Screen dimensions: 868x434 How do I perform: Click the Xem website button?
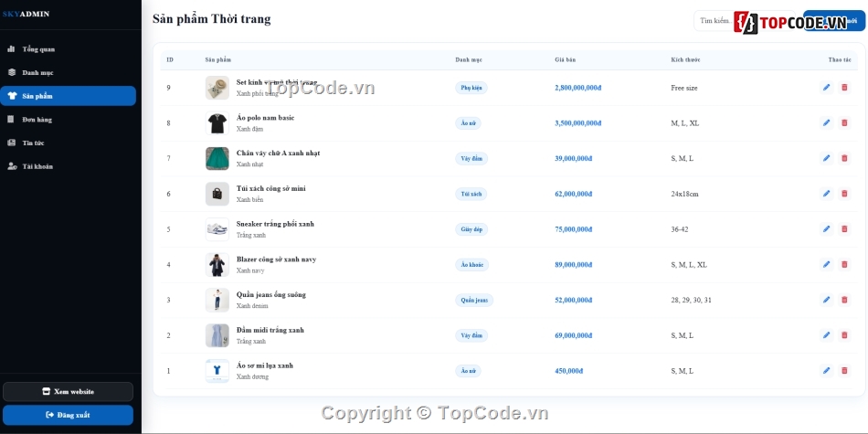[69, 391]
